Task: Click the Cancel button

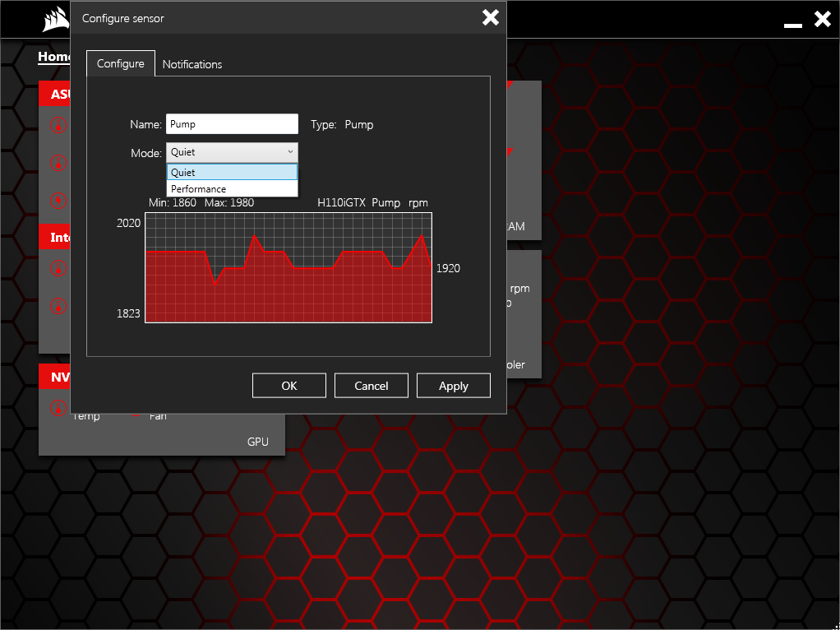Action: [372, 386]
